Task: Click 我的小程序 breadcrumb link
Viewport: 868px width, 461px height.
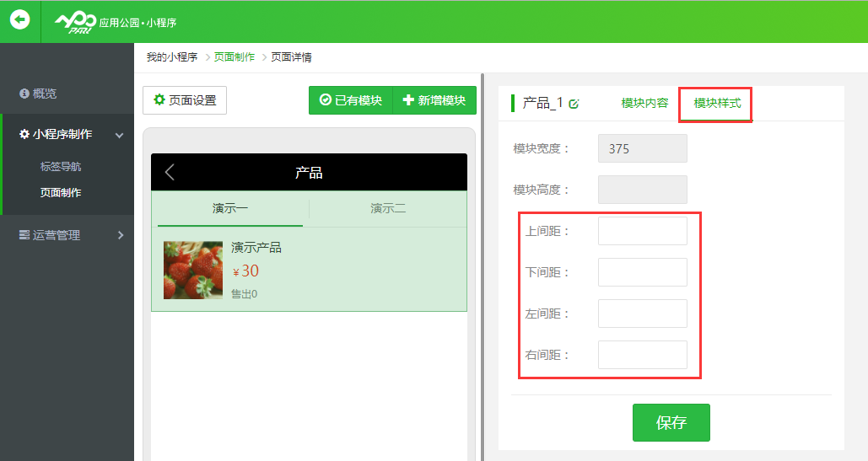Action: coord(172,57)
